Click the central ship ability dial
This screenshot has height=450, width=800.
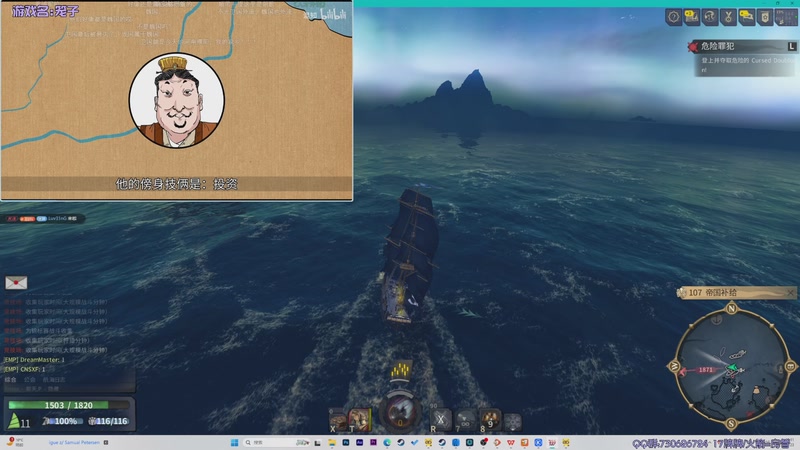click(401, 411)
